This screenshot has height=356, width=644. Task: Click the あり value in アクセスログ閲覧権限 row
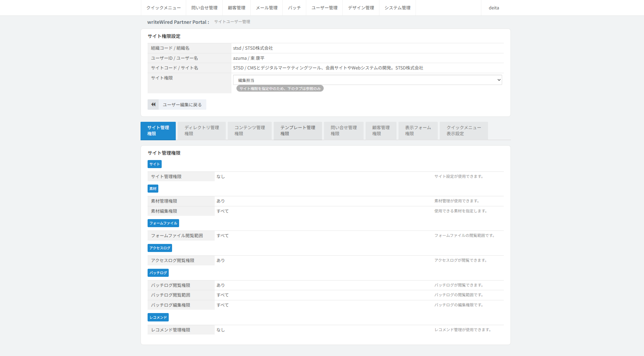tap(221, 261)
